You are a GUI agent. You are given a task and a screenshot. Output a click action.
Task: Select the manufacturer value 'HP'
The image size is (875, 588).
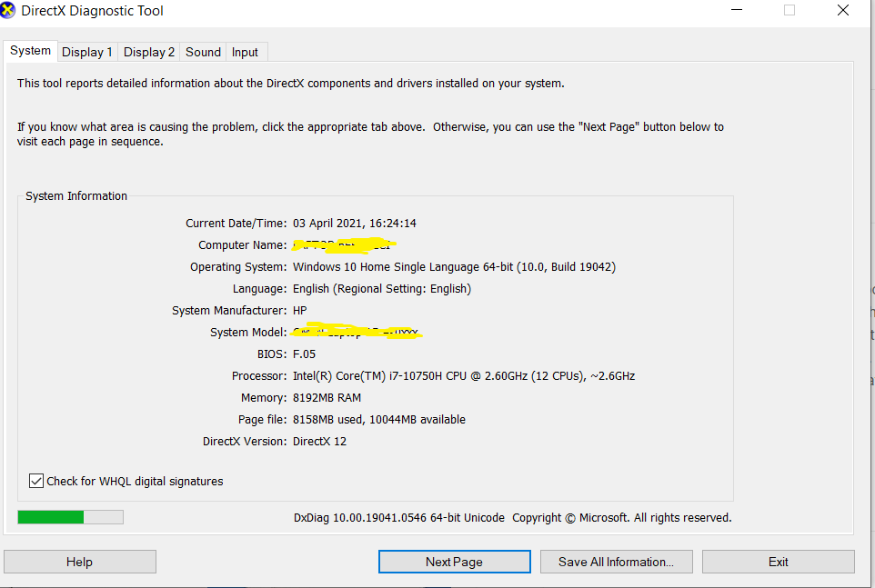click(x=299, y=311)
